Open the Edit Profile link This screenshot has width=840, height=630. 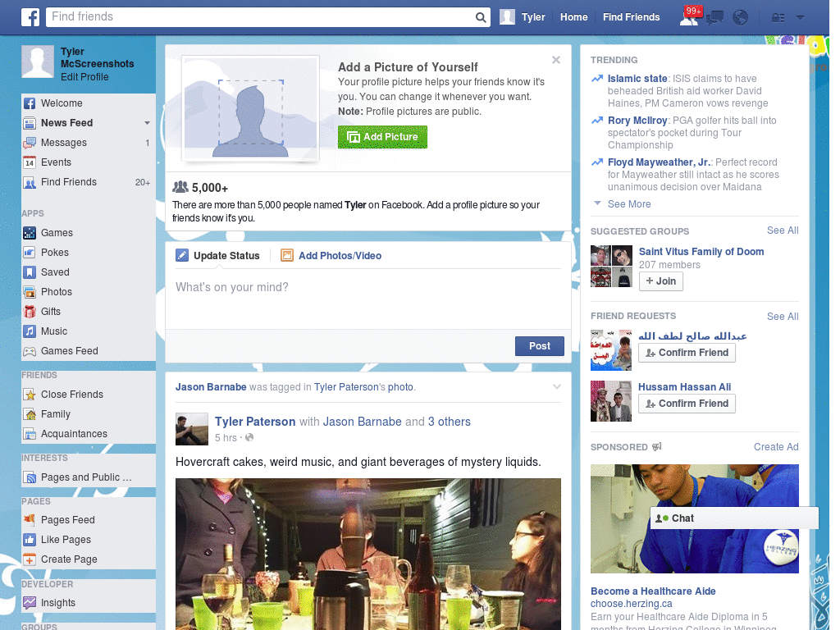(84, 77)
